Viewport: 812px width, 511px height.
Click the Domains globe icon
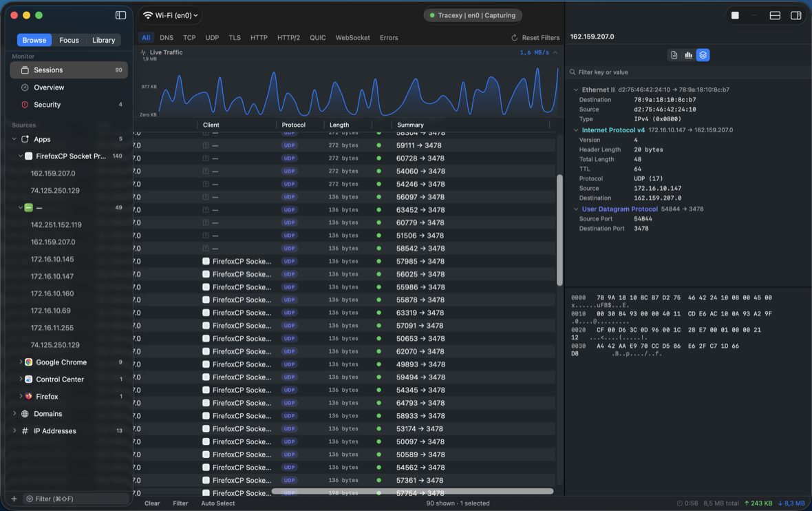(25, 414)
